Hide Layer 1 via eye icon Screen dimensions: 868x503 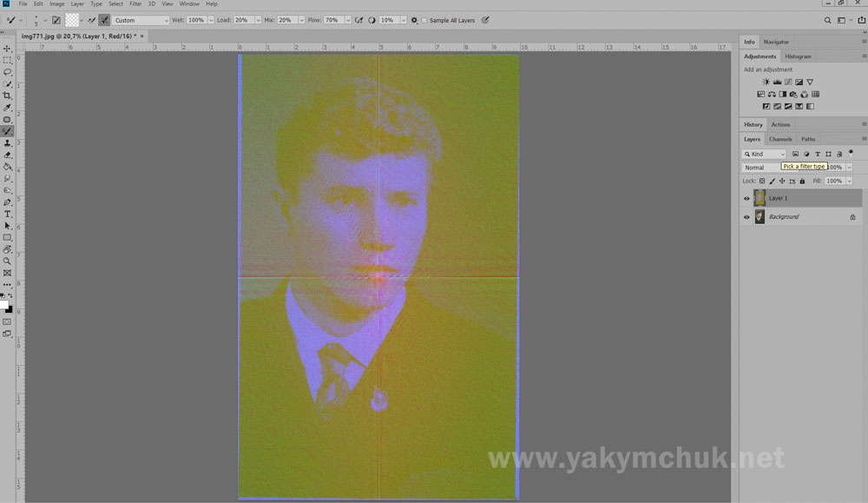pyautogui.click(x=746, y=198)
